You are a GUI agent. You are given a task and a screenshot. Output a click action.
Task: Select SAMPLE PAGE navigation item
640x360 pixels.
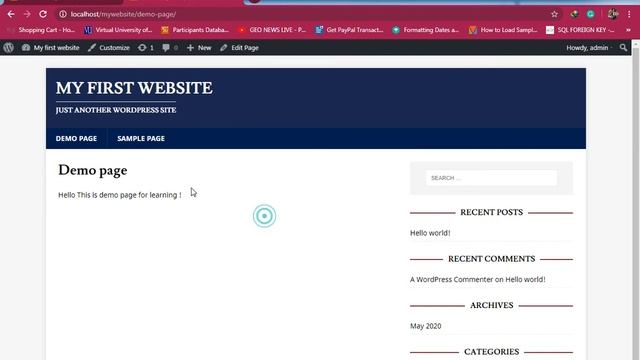tap(141, 138)
